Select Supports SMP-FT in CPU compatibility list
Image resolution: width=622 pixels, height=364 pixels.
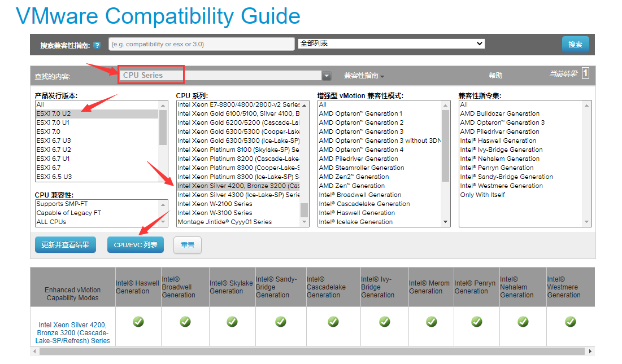tap(97, 204)
